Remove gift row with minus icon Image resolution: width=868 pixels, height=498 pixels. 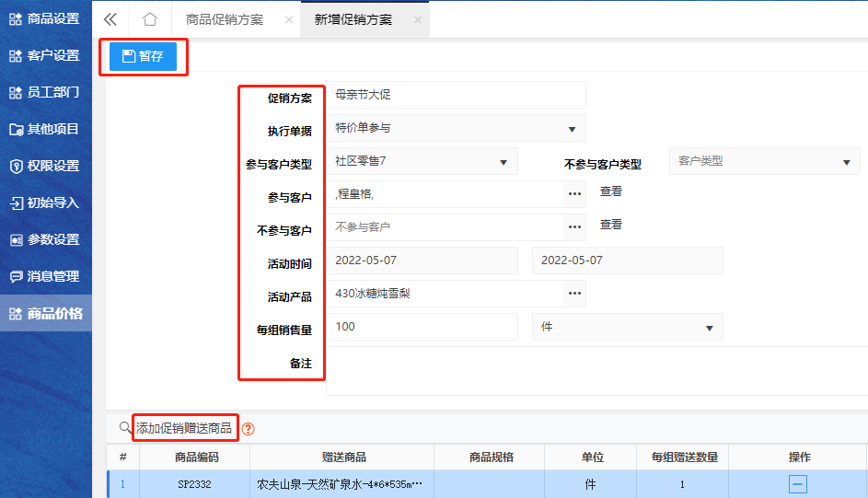coord(798,484)
